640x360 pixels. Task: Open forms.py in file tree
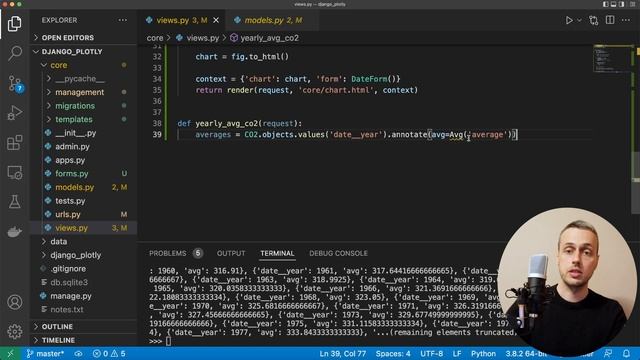(84, 173)
